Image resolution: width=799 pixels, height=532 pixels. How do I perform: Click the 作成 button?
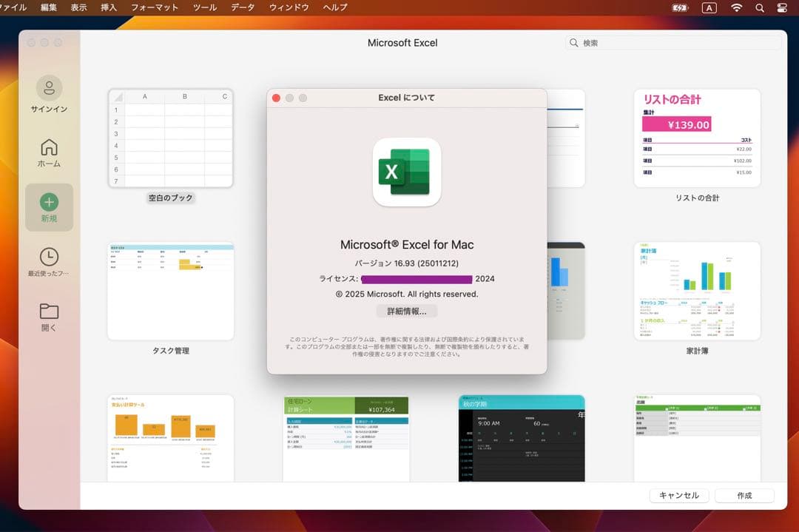coord(744,495)
